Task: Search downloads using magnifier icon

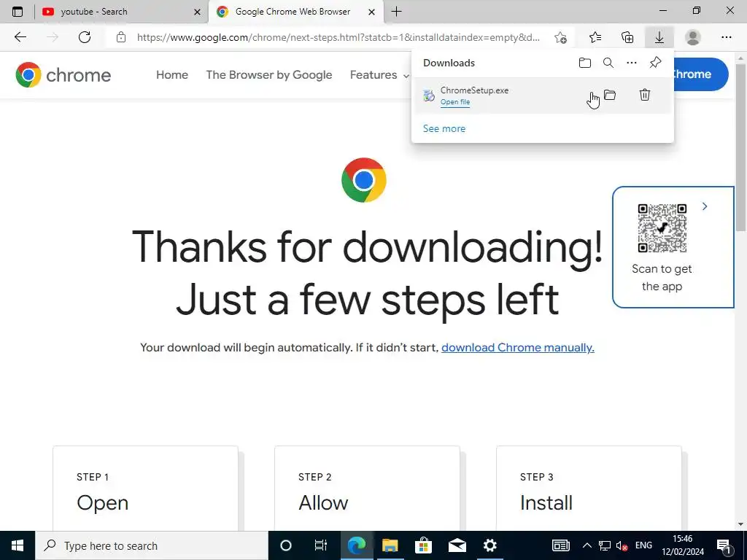Action: [x=608, y=63]
